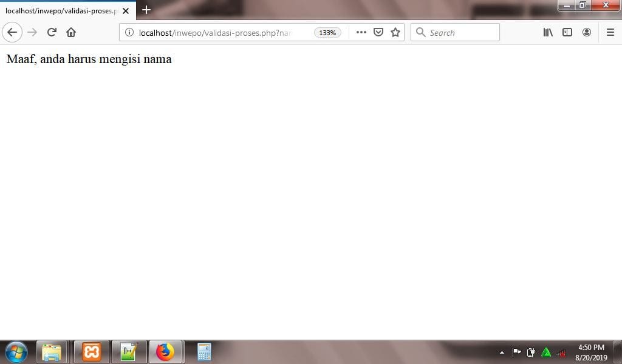Click the Show desktop strip
The width and height of the screenshot is (622, 364).
[x=618, y=352]
